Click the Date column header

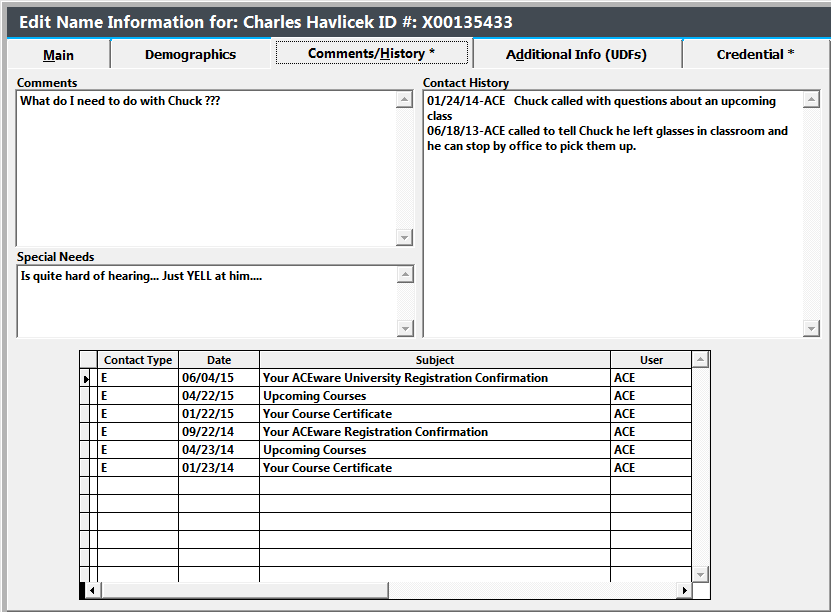point(219,360)
